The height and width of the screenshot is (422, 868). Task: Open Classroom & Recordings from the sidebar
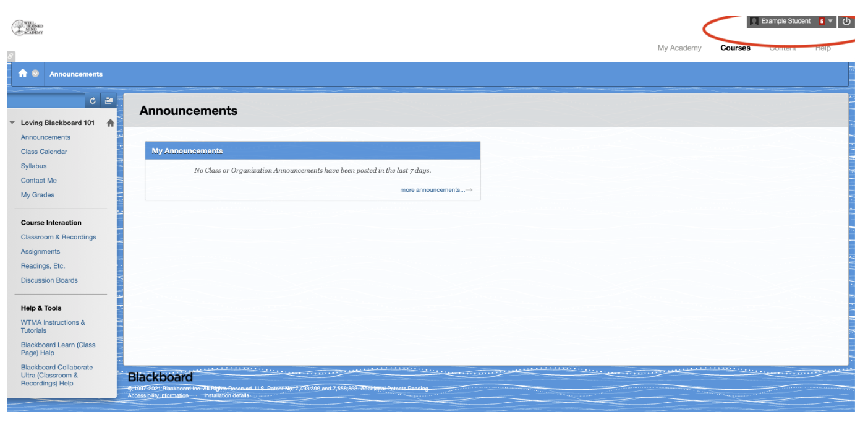coord(58,237)
